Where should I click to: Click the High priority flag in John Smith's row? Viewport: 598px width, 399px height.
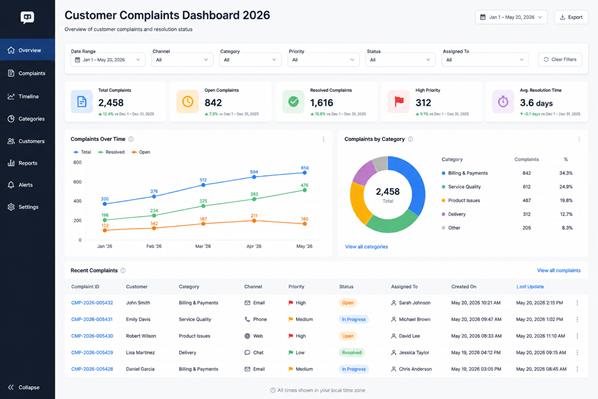pyautogui.click(x=291, y=303)
